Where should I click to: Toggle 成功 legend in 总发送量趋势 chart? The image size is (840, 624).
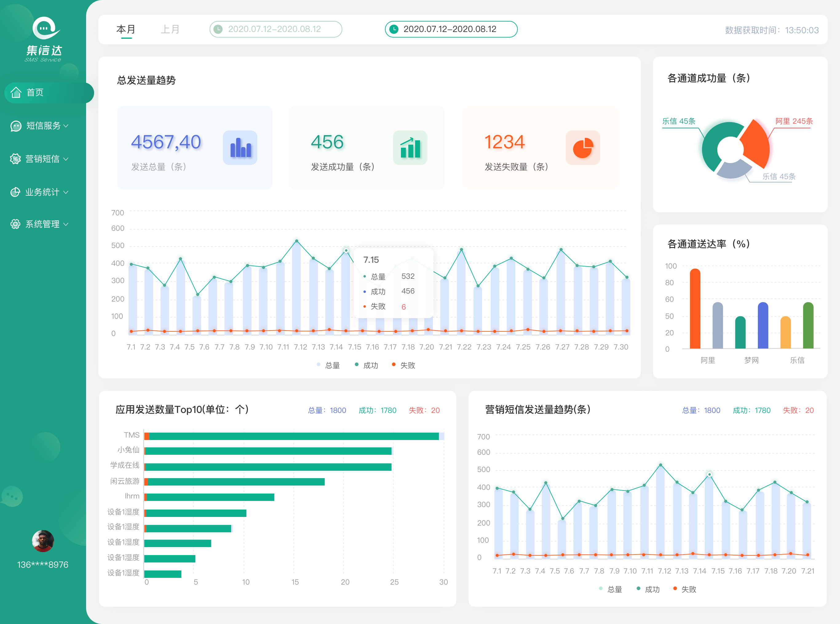tap(367, 365)
